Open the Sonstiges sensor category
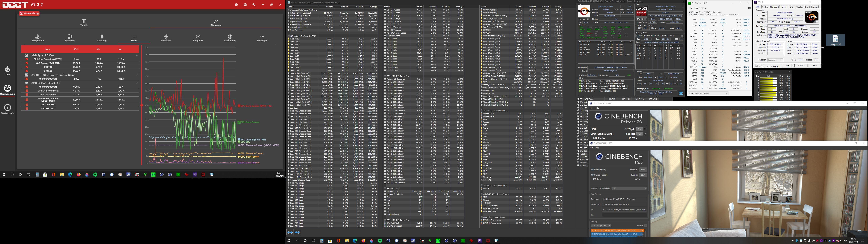The image size is (868, 244). (262, 38)
